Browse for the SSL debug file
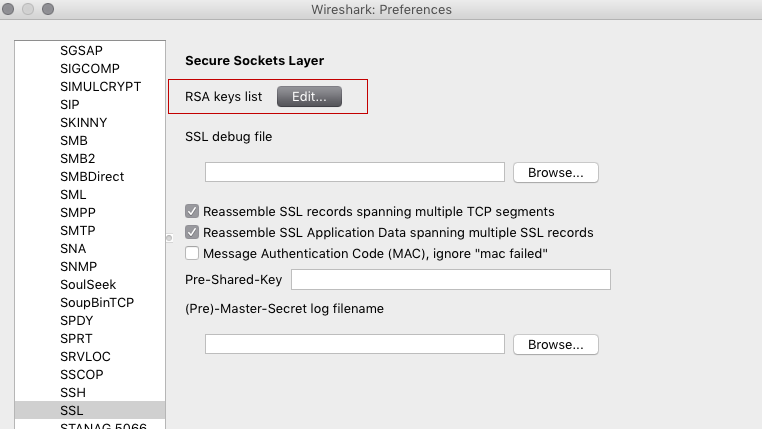The width and height of the screenshot is (762, 429). coord(555,172)
